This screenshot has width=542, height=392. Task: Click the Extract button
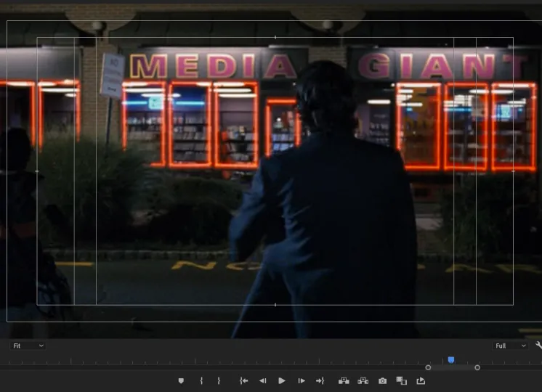point(363,380)
